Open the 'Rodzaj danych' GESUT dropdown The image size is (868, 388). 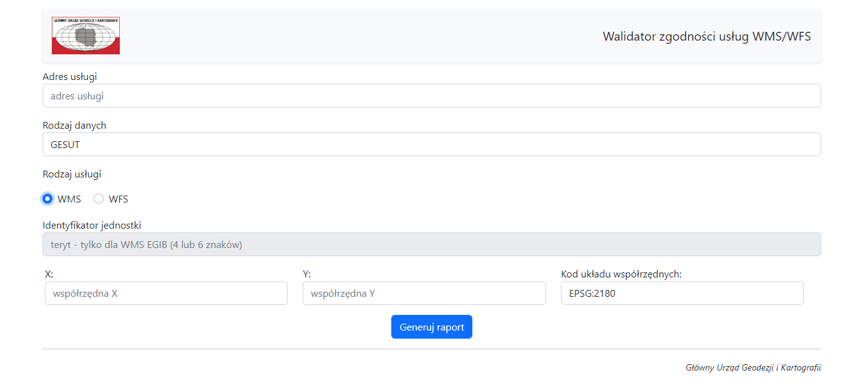431,144
